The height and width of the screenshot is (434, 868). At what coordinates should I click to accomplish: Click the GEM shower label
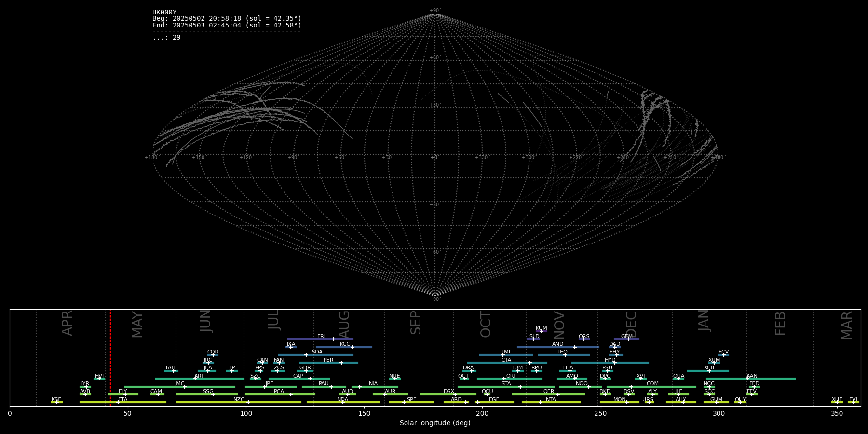pyautogui.click(x=626, y=337)
